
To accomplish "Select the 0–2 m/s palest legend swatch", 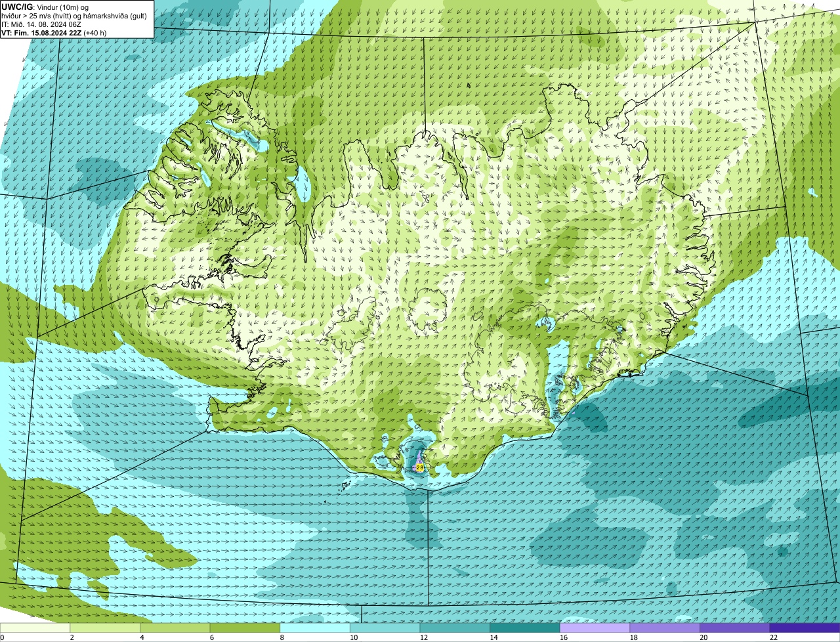I will [x=35, y=628].
